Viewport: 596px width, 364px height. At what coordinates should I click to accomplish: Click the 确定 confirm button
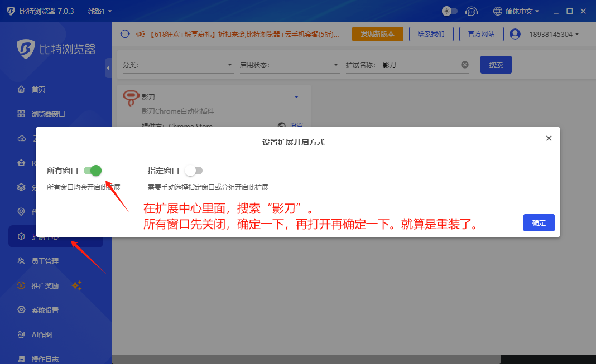(x=539, y=223)
